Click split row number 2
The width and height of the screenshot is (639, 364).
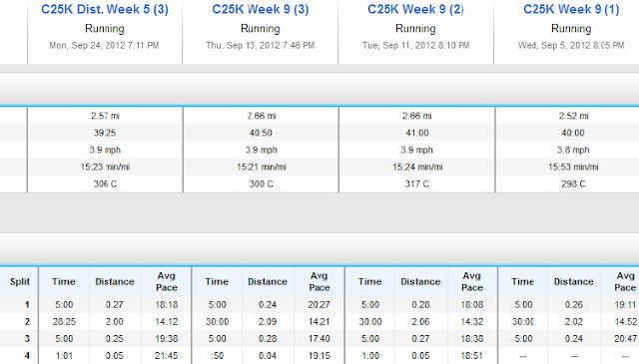pyautogui.click(x=27, y=322)
